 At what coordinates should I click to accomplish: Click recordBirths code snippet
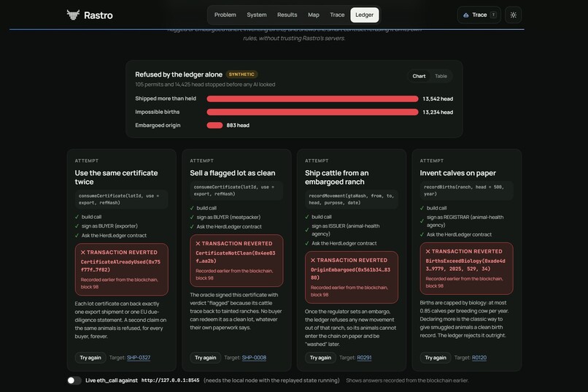click(x=466, y=191)
